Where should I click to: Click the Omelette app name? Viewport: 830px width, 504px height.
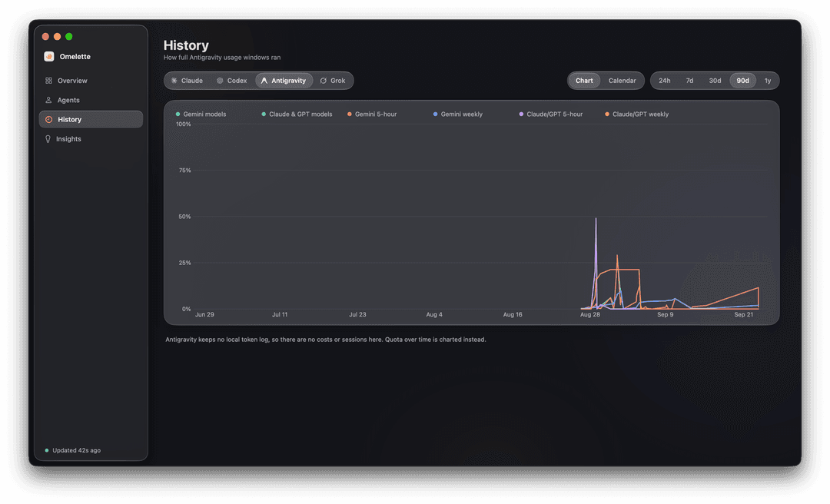tap(75, 57)
